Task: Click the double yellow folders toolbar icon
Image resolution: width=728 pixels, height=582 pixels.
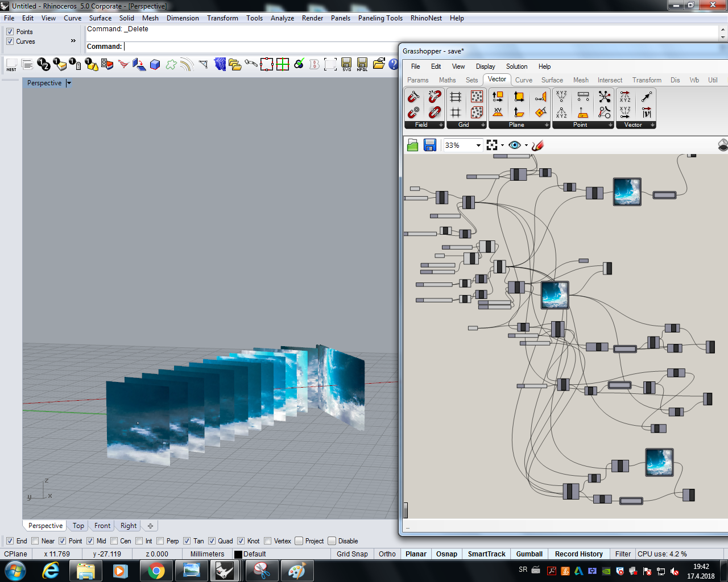Action: [235, 64]
